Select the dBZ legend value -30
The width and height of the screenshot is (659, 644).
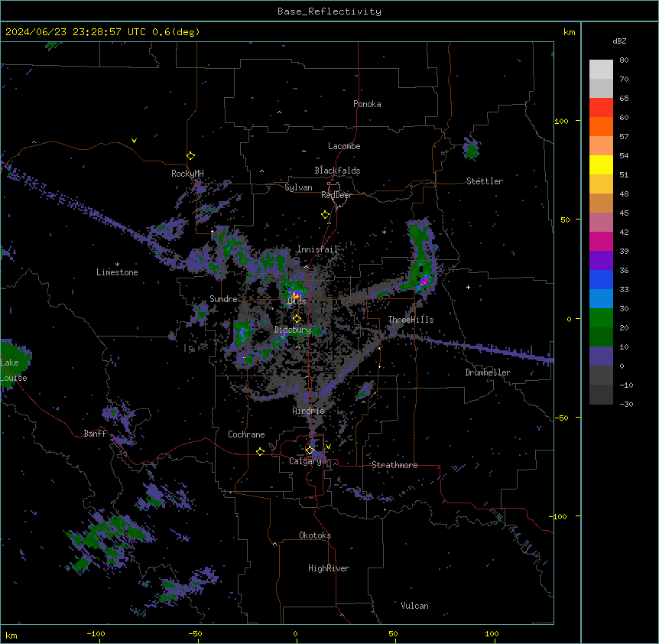click(x=626, y=404)
